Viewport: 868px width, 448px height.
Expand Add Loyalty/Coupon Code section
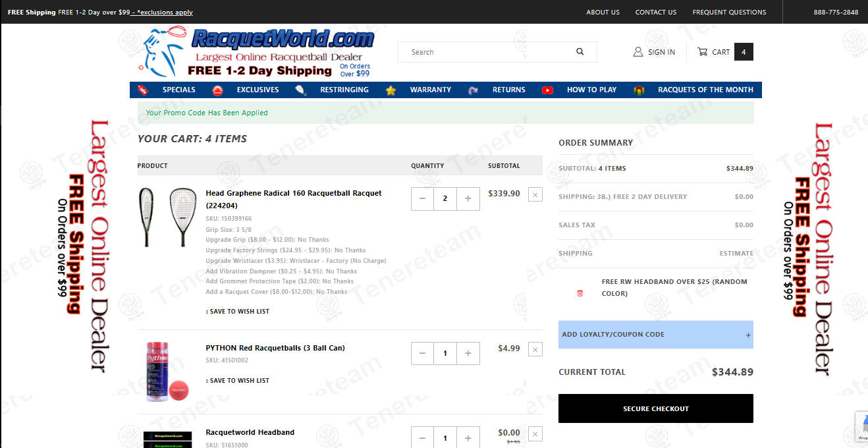[x=655, y=335]
